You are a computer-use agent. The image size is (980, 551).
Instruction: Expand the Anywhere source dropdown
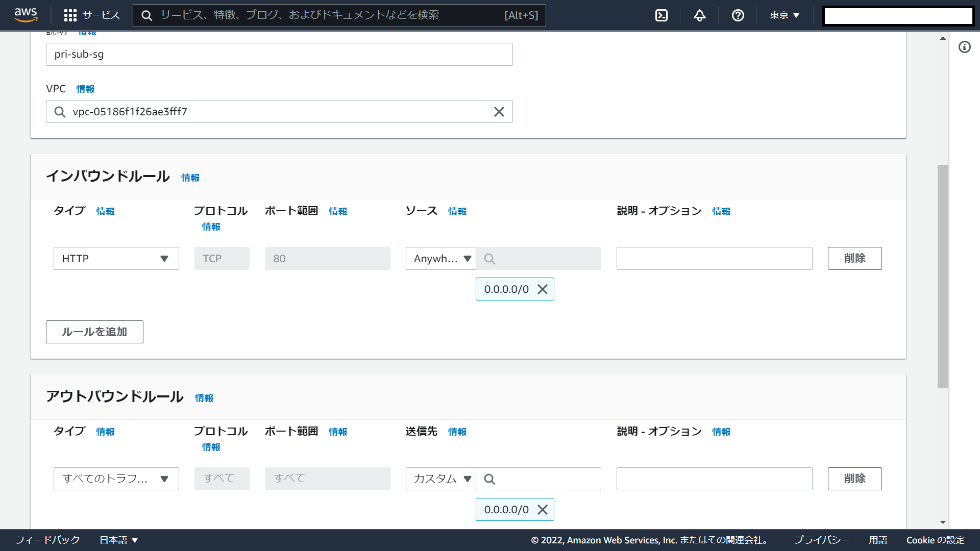pos(441,259)
